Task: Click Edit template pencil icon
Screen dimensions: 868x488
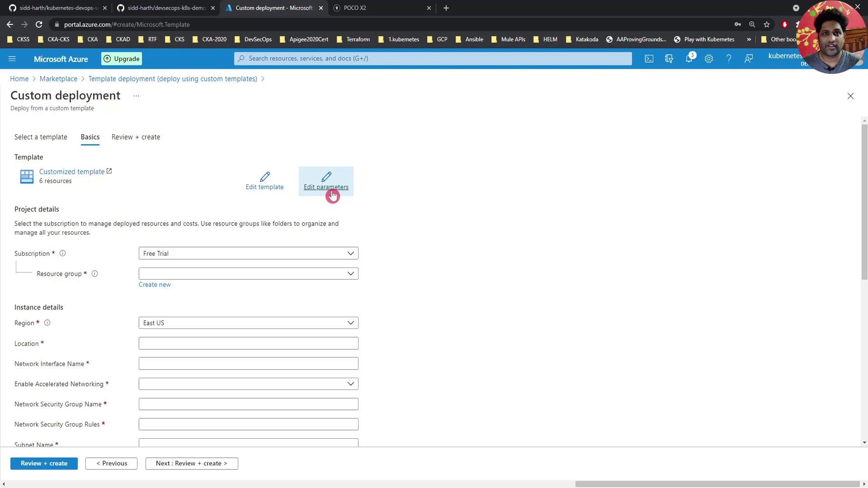Action: click(264, 177)
